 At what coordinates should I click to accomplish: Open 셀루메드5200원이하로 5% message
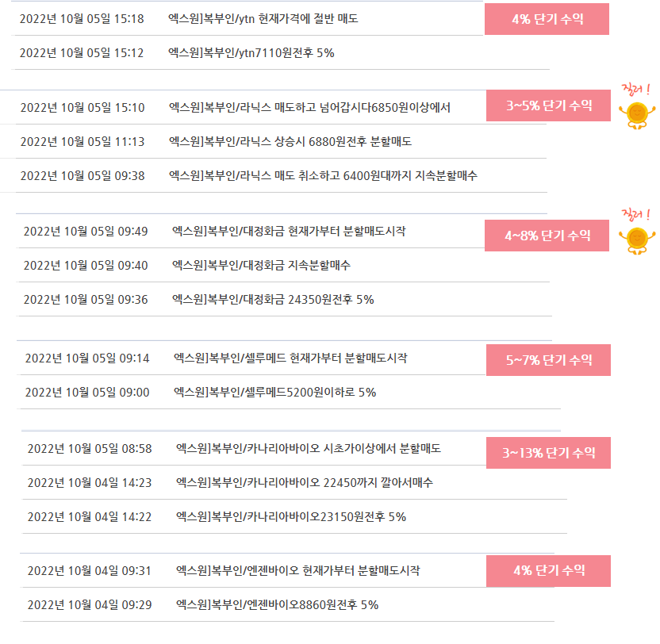point(274,393)
